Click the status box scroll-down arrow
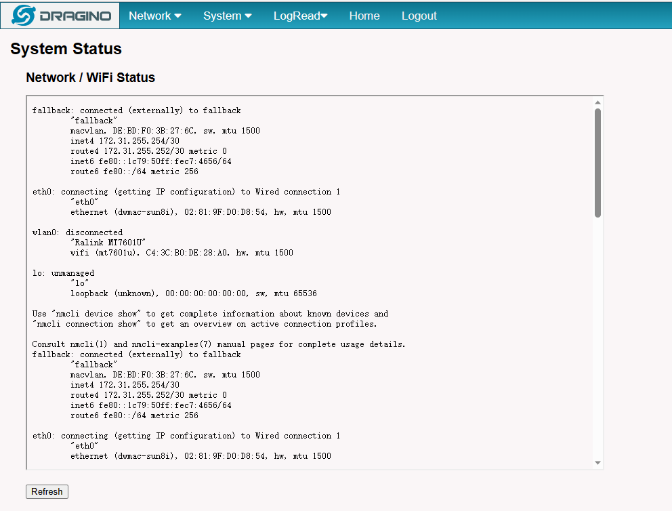The image size is (672, 511). click(597, 463)
